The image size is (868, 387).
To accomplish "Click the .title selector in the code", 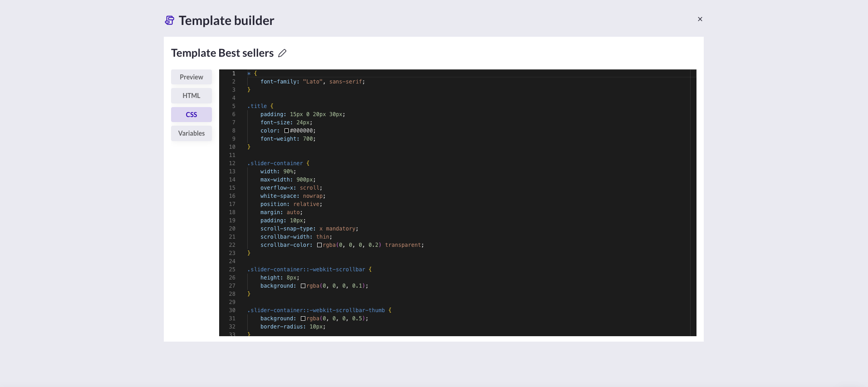I will point(257,106).
